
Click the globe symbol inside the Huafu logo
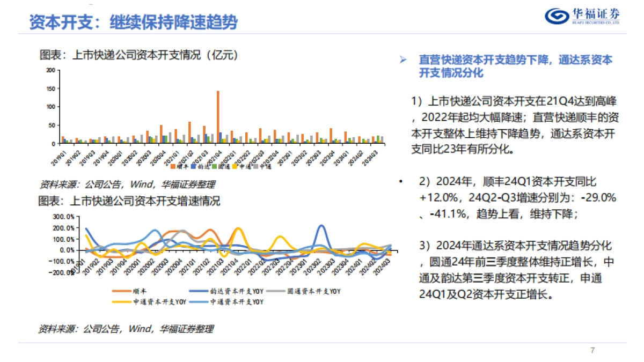[557, 15]
